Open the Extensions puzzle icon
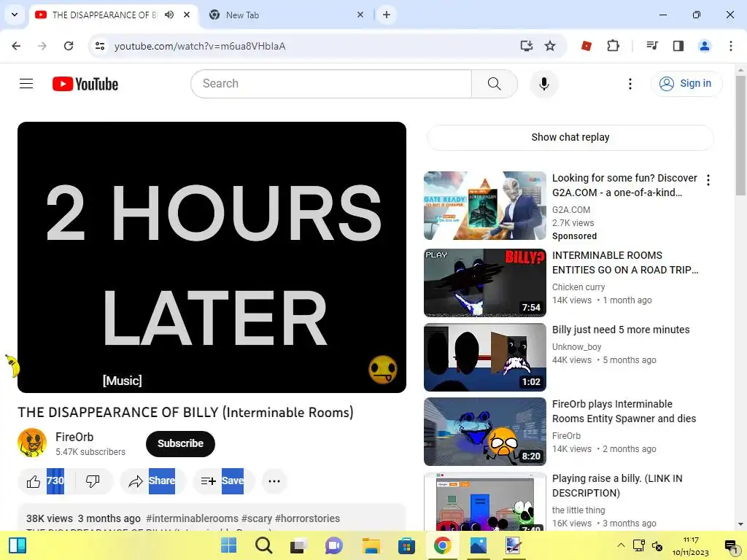 pos(613,46)
